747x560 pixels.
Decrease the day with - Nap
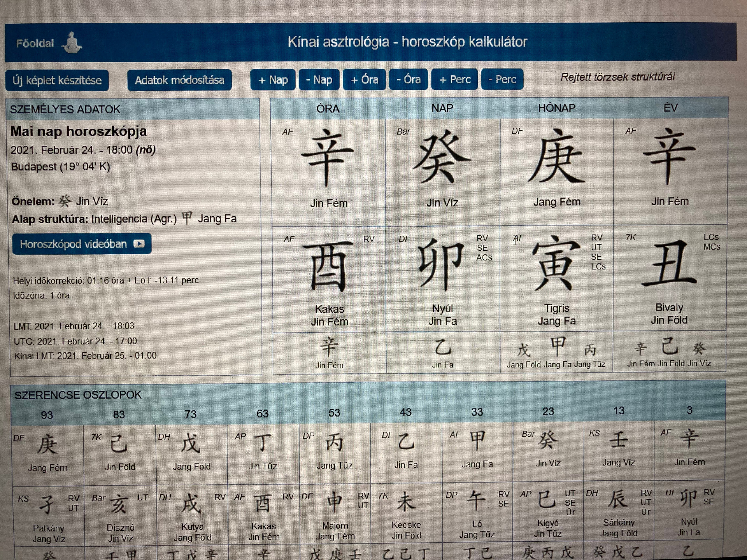tap(319, 80)
